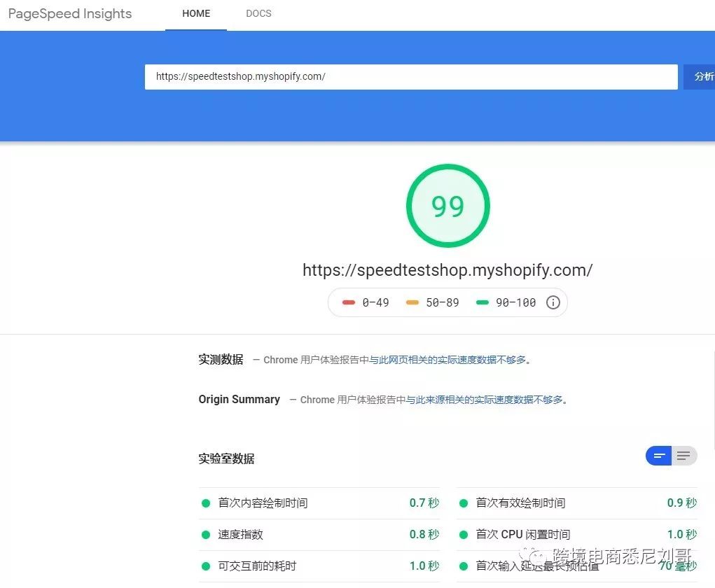
Task: Click the speedtestshop.myshopify.com result heading
Action: 447,269
